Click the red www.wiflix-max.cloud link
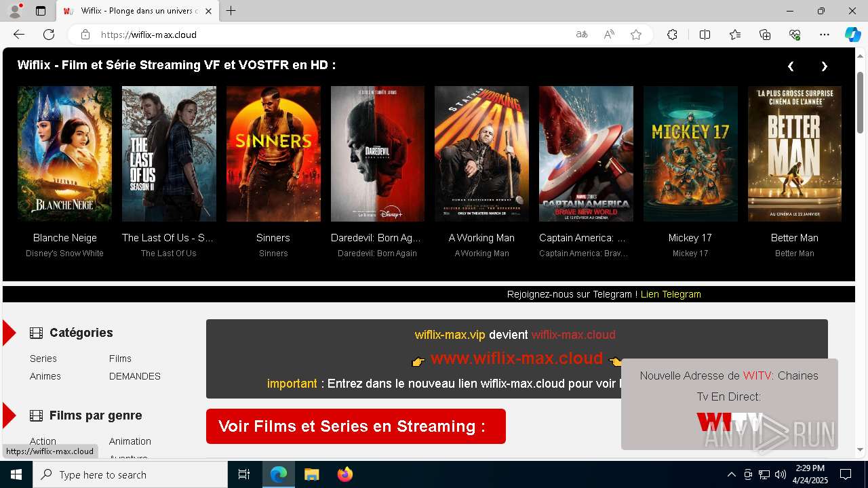Image resolution: width=868 pixels, height=488 pixels. pyautogui.click(x=517, y=358)
